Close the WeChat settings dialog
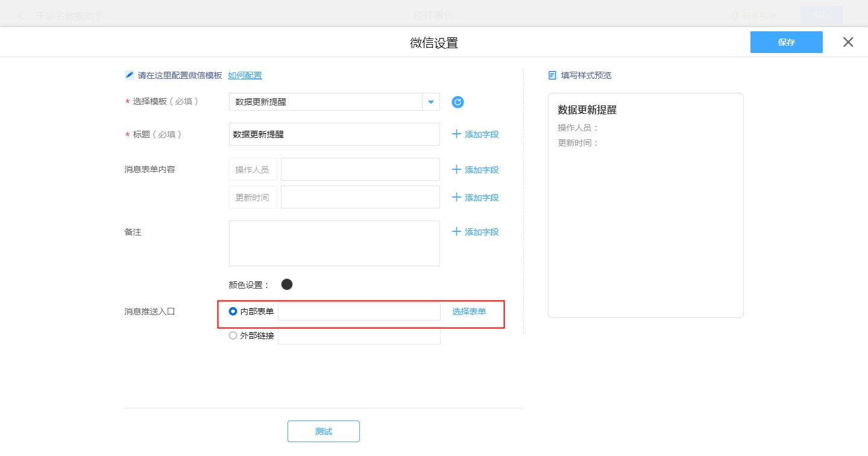The height and width of the screenshot is (456, 868). [848, 42]
